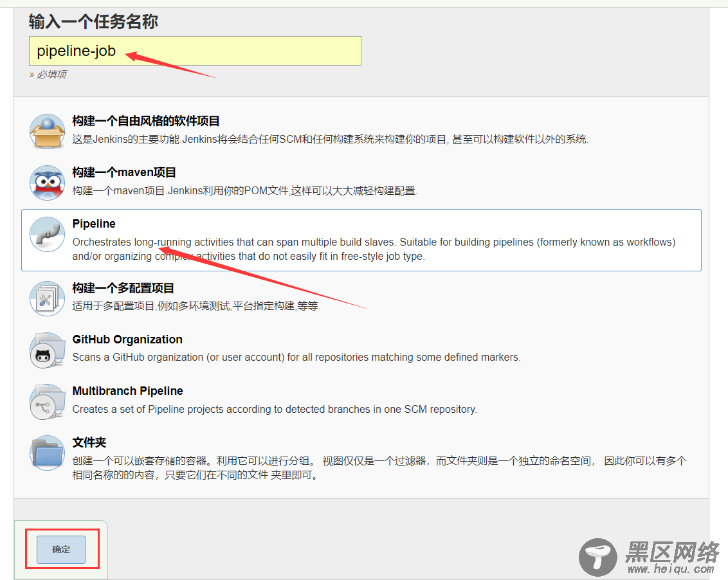The image size is (728, 580).
Task: Click the freestyle description mentioning Jenkins and SCM
Action: (x=330, y=140)
